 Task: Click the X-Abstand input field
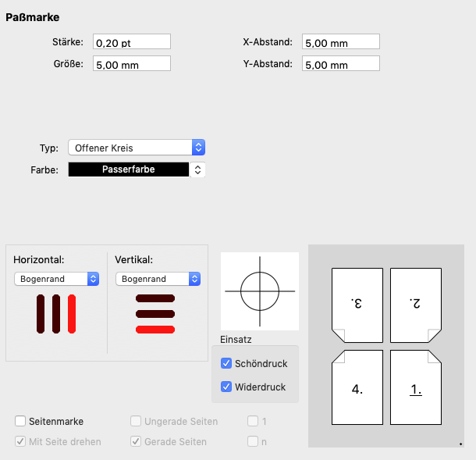[x=341, y=41]
